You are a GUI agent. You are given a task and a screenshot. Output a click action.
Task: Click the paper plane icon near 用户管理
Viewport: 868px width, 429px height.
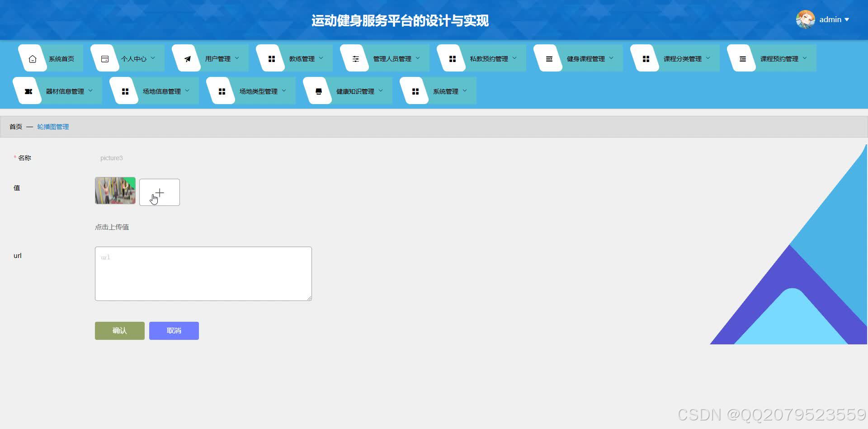[187, 58]
